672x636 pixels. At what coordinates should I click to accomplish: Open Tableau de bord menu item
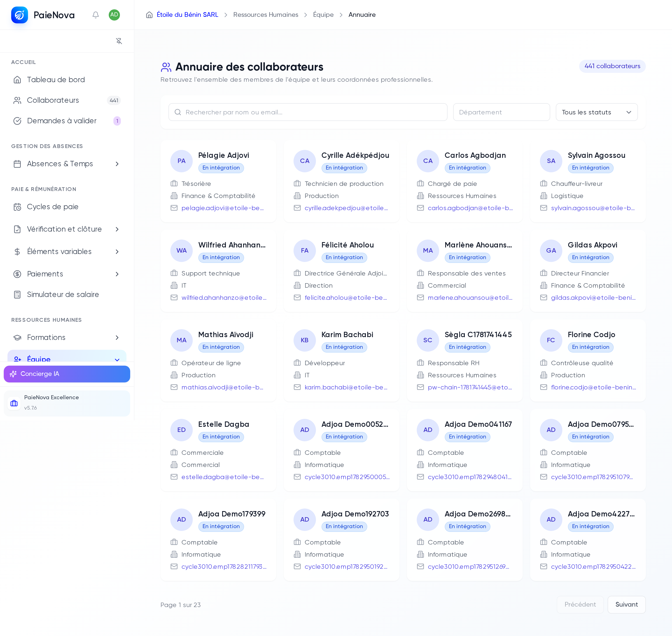67,80
